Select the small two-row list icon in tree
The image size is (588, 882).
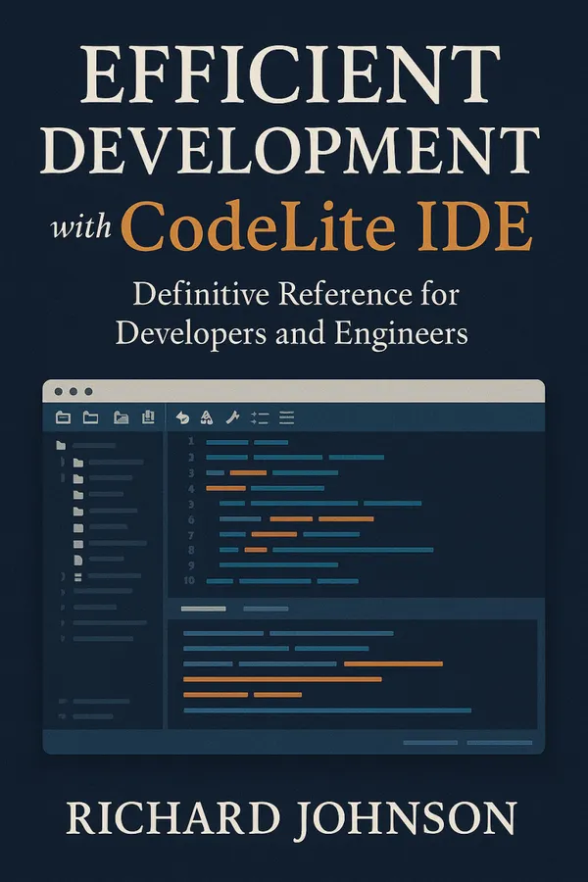pyautogui.click(x=78, y=577)
